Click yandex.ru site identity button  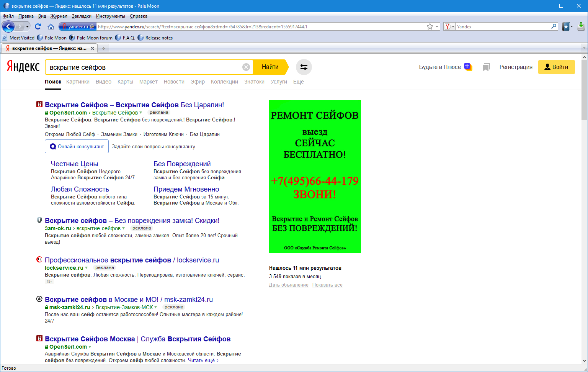pyautogui.click(x=77, y=26)
